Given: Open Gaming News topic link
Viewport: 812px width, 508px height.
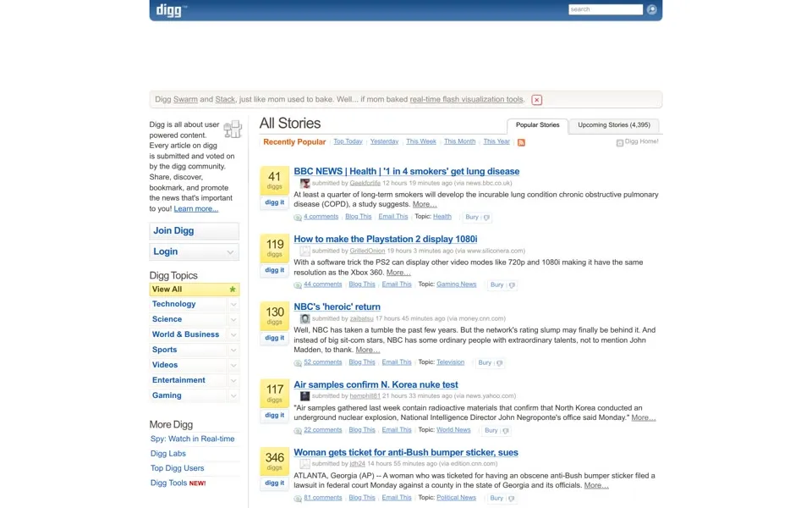Looking at the screenshot, I should point(456,284).
